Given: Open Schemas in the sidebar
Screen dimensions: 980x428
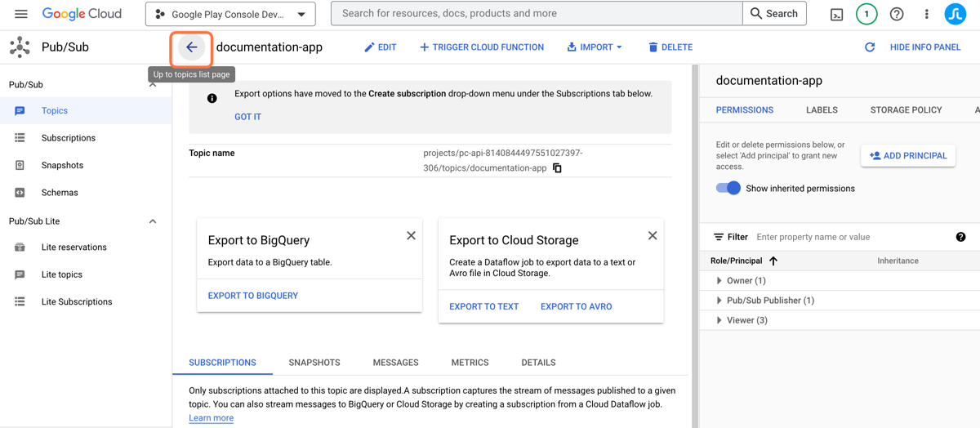Looking at the screenshot, I should point(86,193).
